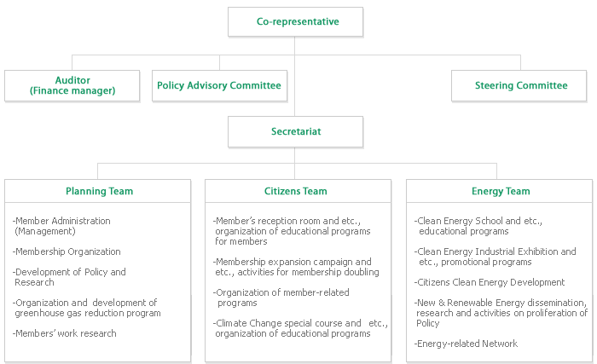Click Members' work research item

64,333
